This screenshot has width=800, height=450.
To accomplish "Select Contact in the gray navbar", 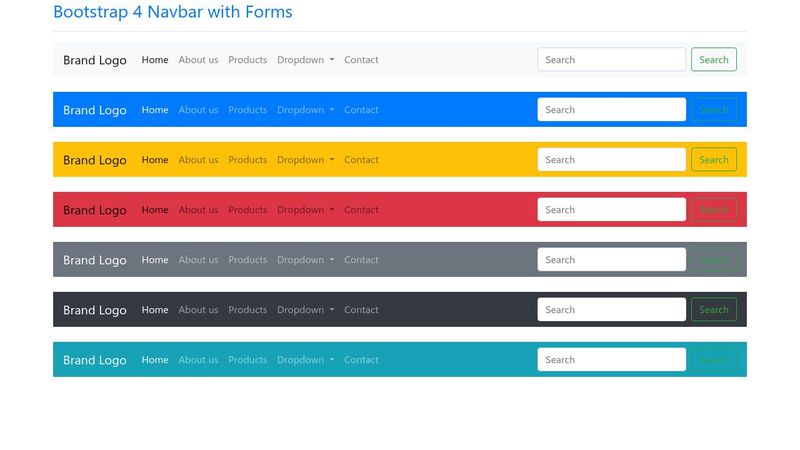I will (361, 260).
